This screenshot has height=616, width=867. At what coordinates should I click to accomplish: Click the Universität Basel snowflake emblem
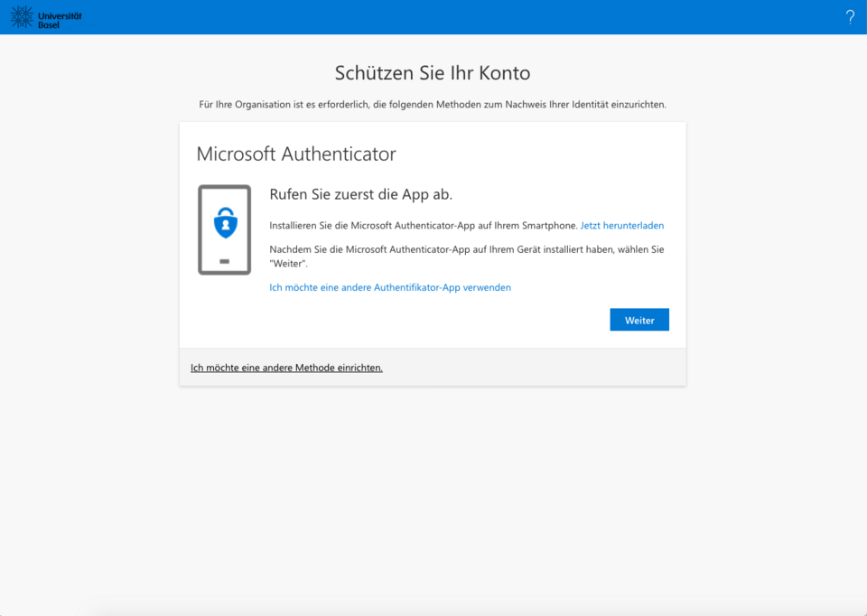tap(22, 16)
